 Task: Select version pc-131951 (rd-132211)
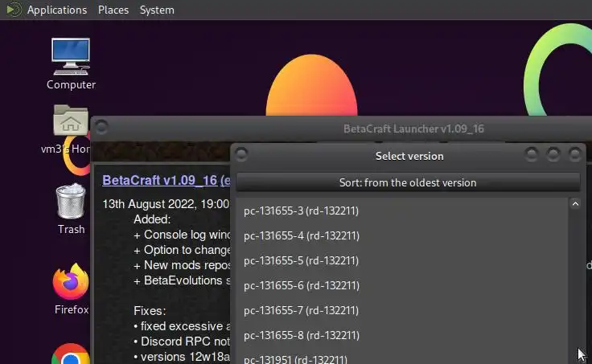tap(402, 357)
